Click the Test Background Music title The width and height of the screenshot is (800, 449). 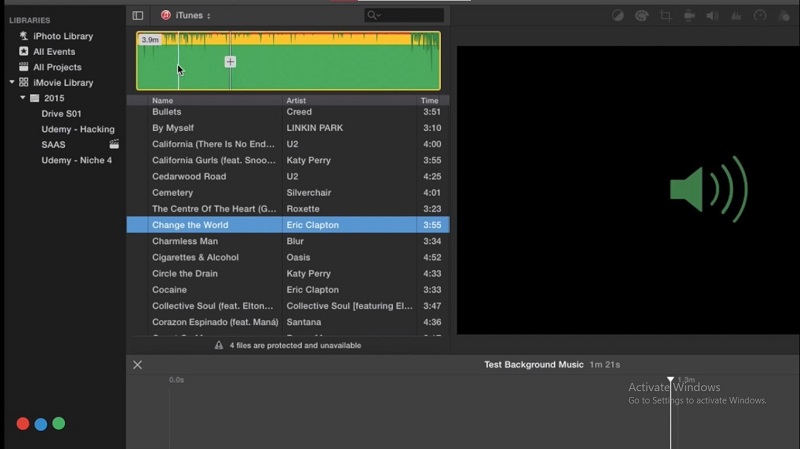534,364
